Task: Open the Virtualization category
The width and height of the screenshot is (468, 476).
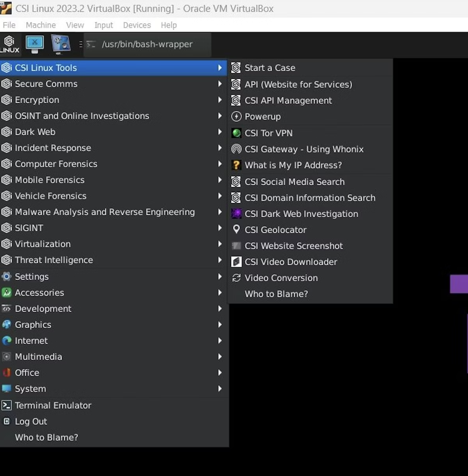Action: click(x=114, y=244)
